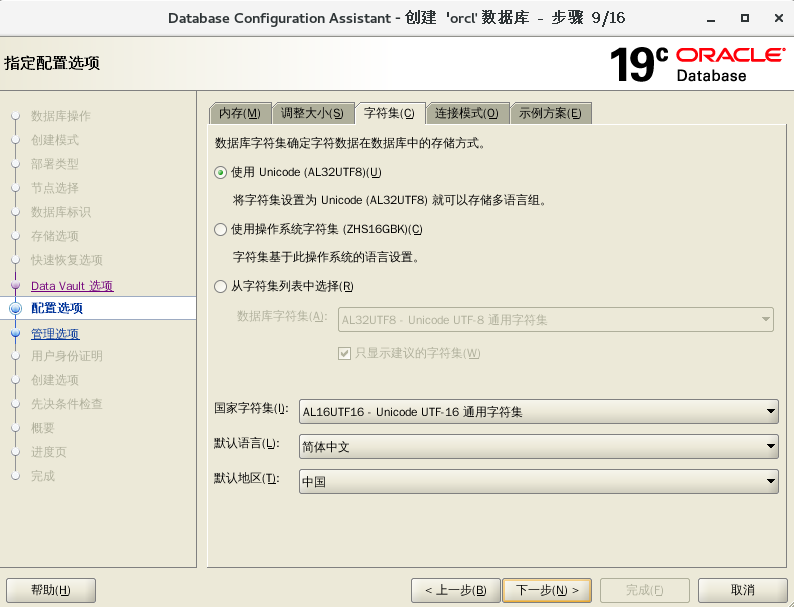Select 使用 Unicode (AL32UTF8) radio option
794x607 pixels.
(x=221, y=172)
